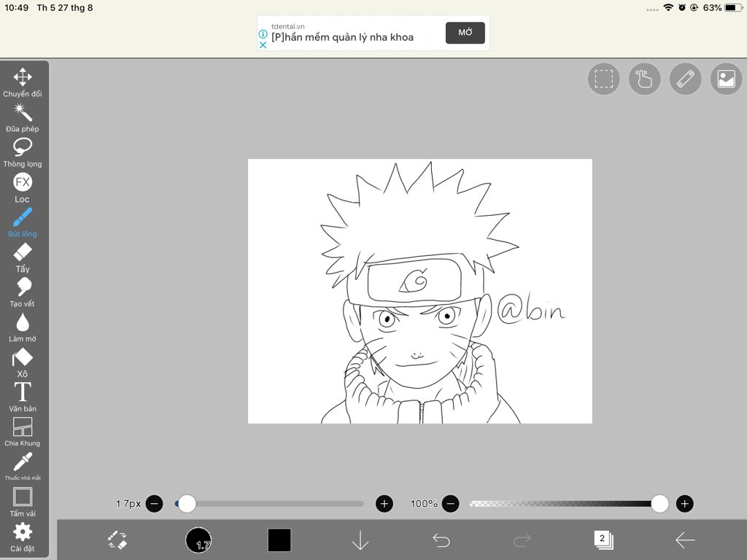Redo the undone stroke
The width and height of the screenshot is (747, 560).
point(522,540)
